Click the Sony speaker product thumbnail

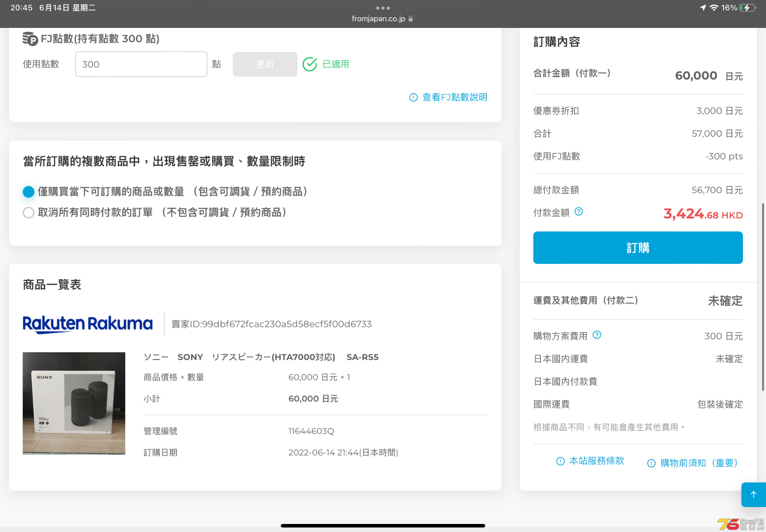click(x=74, y=403)
